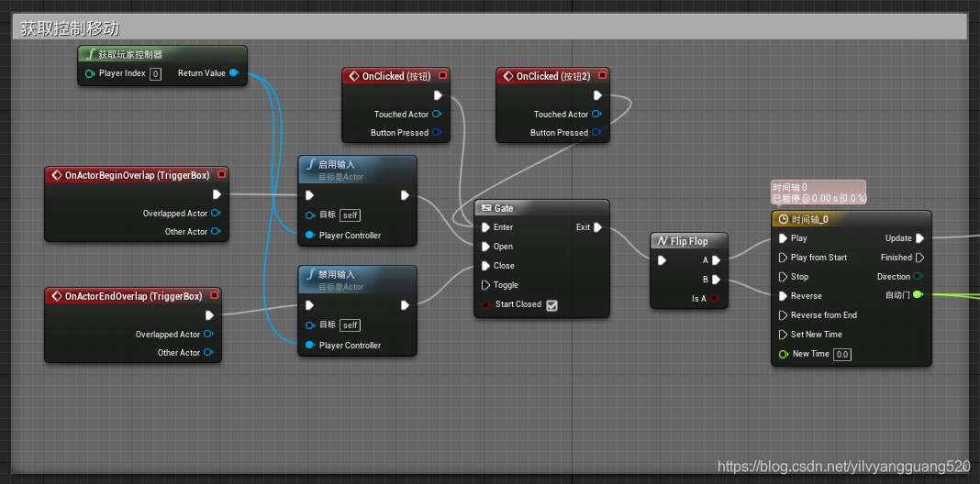Click Button Pressed pin on OnClicked (按钮2)

[596, 132]
